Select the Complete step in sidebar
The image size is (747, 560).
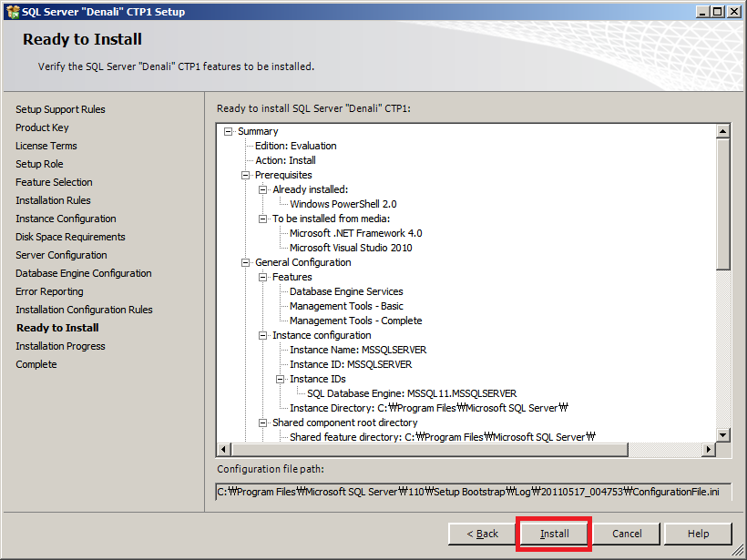(x=36, y=364)
